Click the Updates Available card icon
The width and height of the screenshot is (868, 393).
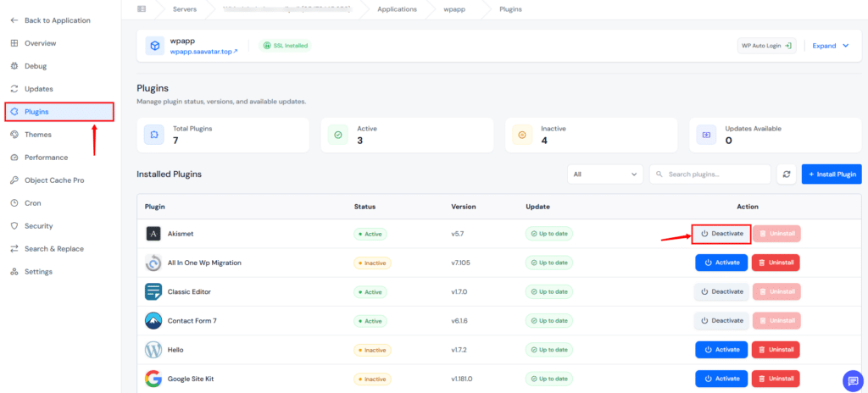tap(706, 135)
